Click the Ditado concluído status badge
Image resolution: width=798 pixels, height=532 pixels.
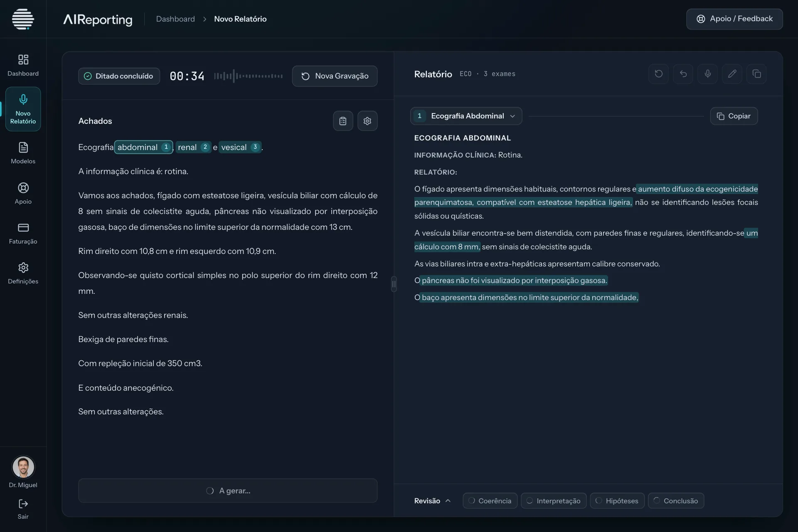119,76
